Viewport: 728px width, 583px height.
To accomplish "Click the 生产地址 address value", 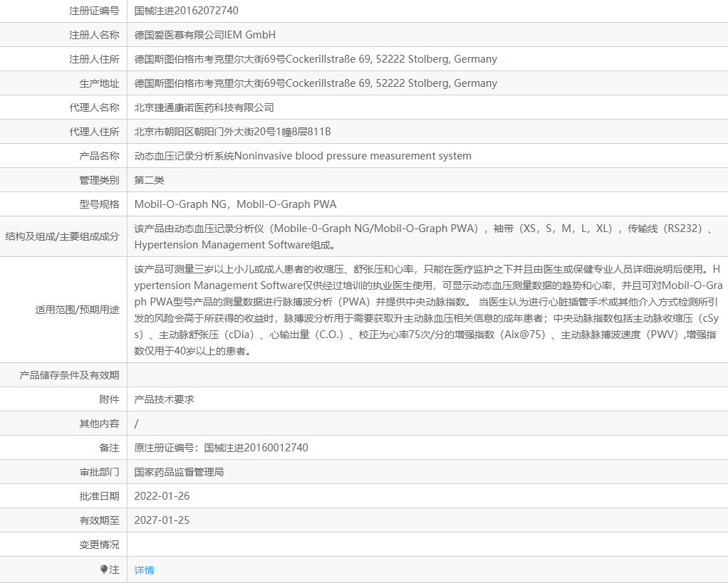I will pyautogui.click(x=316, y=83).
